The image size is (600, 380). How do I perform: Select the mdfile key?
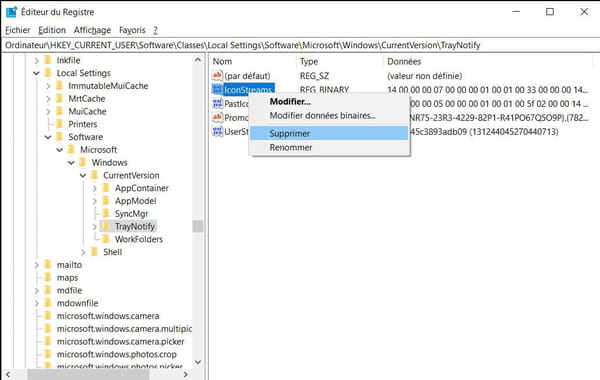[69, 290]
